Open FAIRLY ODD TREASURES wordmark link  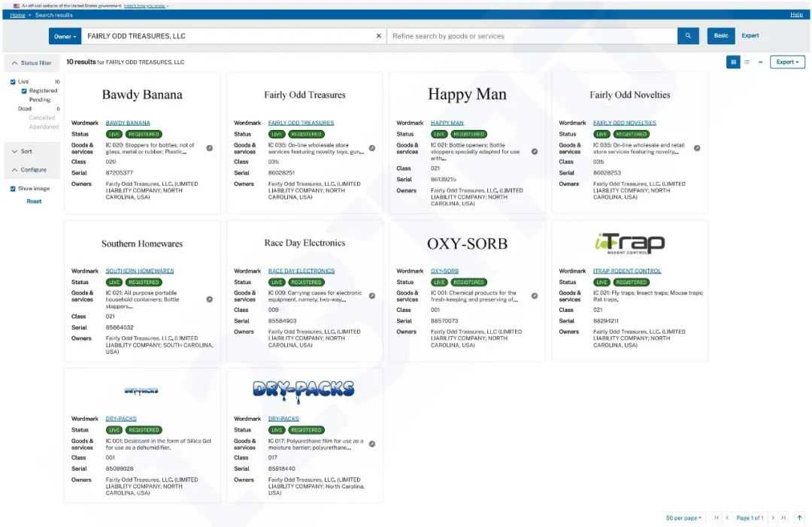(301, 123)
